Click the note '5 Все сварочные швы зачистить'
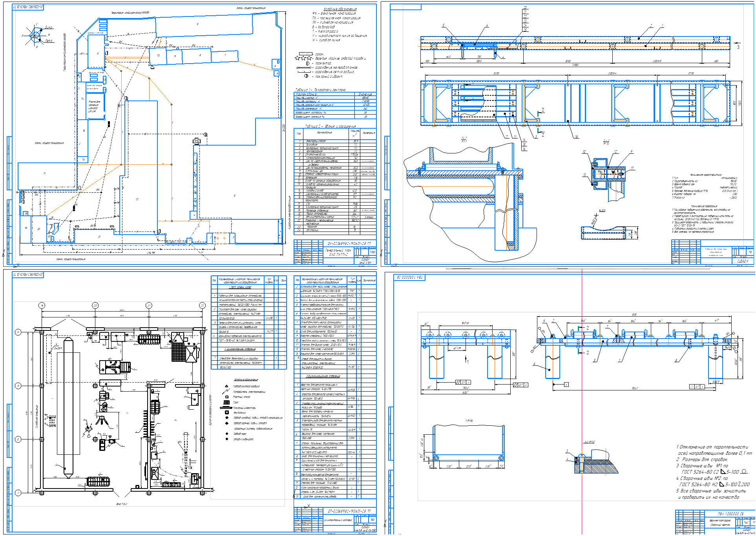Viewport: 756px width, 536px height. pyautogui.click(x=711, y=491)
